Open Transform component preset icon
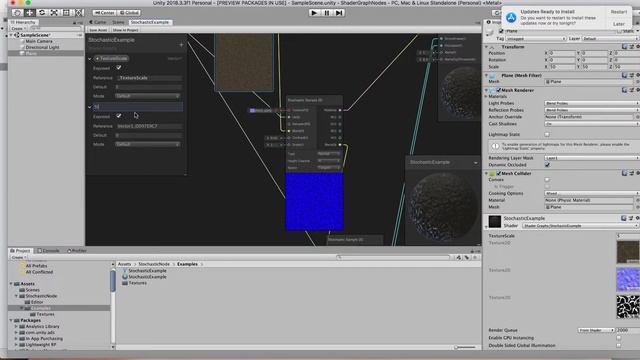Image resolution: width=640 pixels, height=360 pixels. [x=631, y=47]
